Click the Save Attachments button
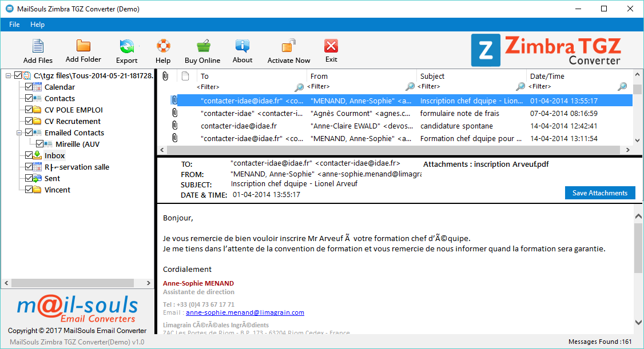Screen dimensions: 644x349 (x=600, y=192)
